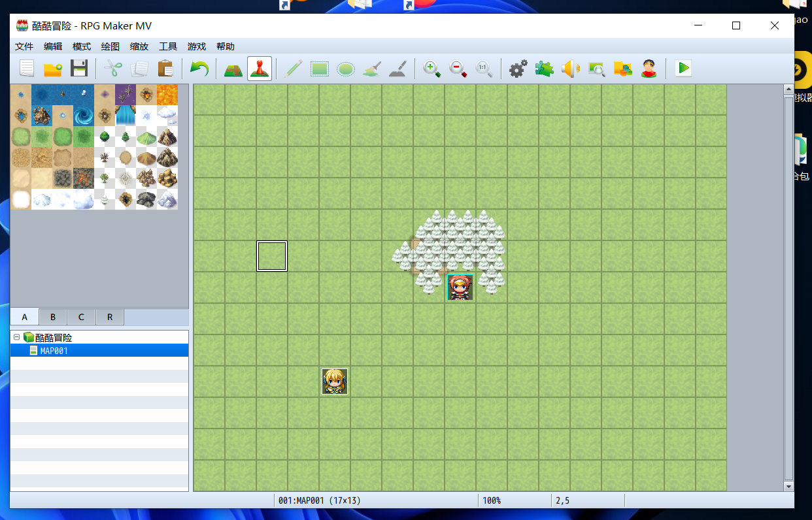Image resolution: width=812 pixels, height=520 pixels.
Task: Toggle Event editing mode (chess pawn icon)
Action: point(260,68)
